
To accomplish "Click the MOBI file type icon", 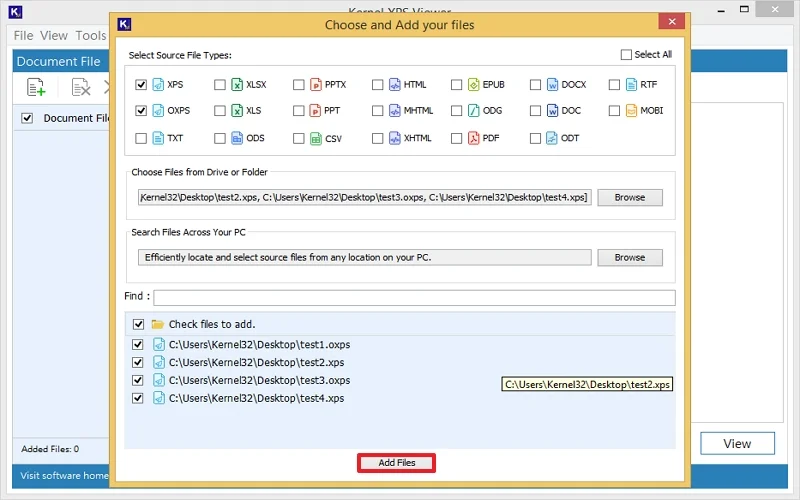I will point(631,110).
